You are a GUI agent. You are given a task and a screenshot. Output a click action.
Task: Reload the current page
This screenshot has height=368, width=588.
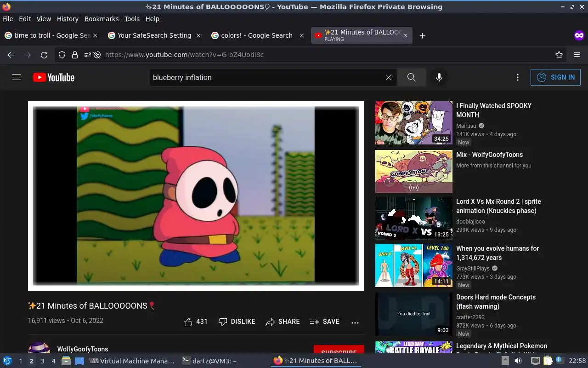44,55
